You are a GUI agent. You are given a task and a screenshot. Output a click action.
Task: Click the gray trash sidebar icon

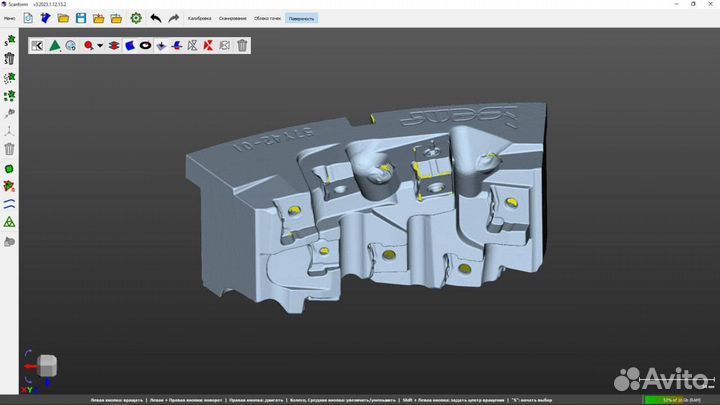(9, 149)
